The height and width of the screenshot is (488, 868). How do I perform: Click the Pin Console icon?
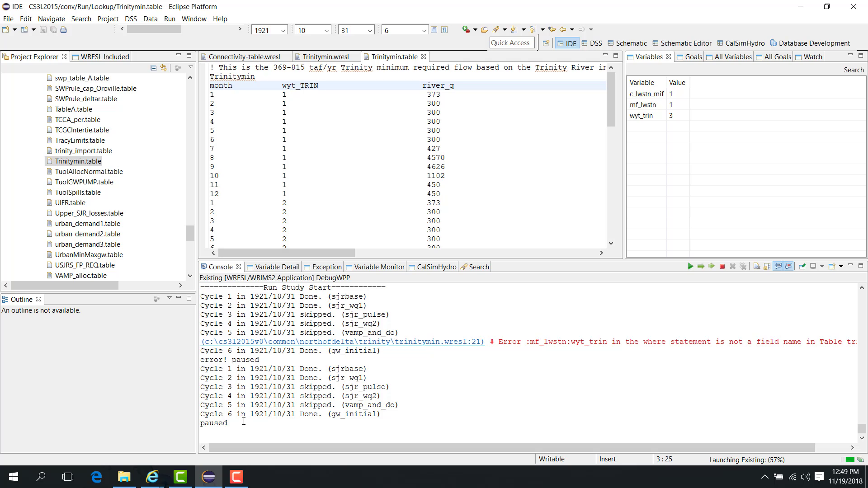(x=802, y=267)
